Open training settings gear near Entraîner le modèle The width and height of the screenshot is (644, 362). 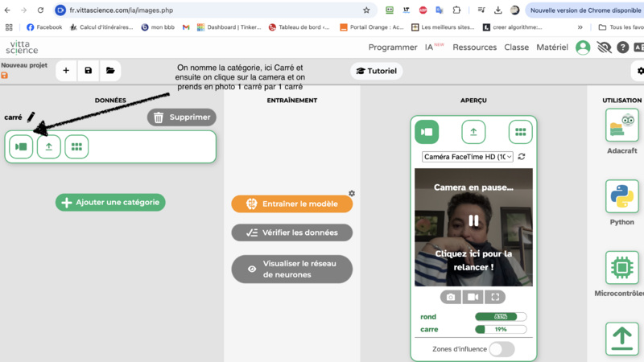click(352, 193)
